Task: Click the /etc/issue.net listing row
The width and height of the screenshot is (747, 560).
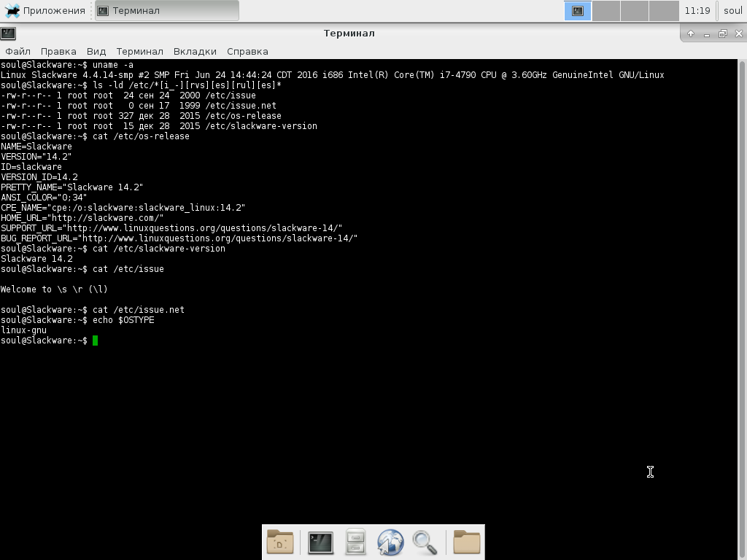Action: click(139, 106)
